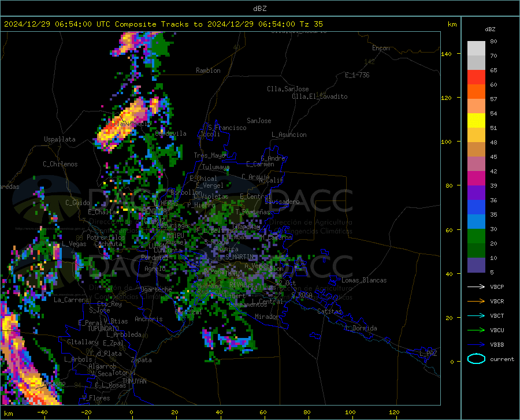This screenshot has height=420, width=520.
Task: Click the Tres_Mayo map label
Action: point(210,155)
